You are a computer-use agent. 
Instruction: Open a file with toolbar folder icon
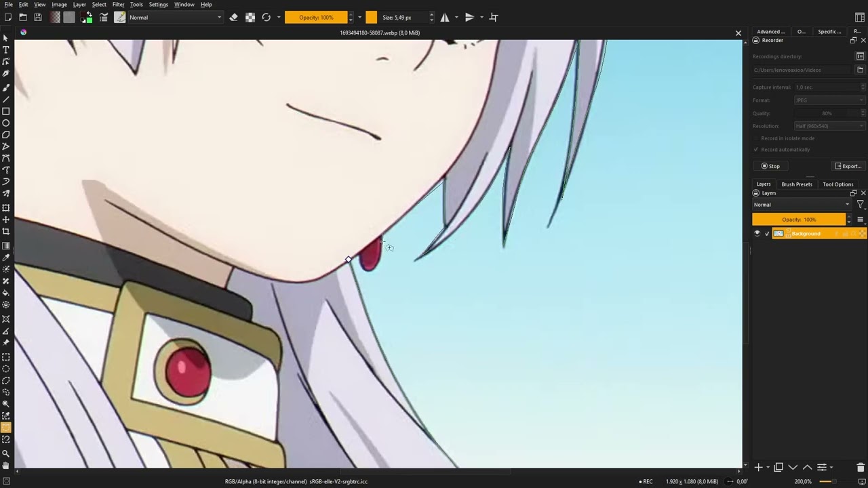point(23,17)
